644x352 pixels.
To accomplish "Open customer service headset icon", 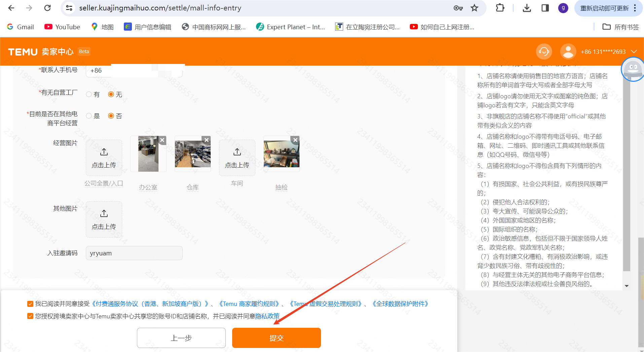I will (x=544, y=51).
